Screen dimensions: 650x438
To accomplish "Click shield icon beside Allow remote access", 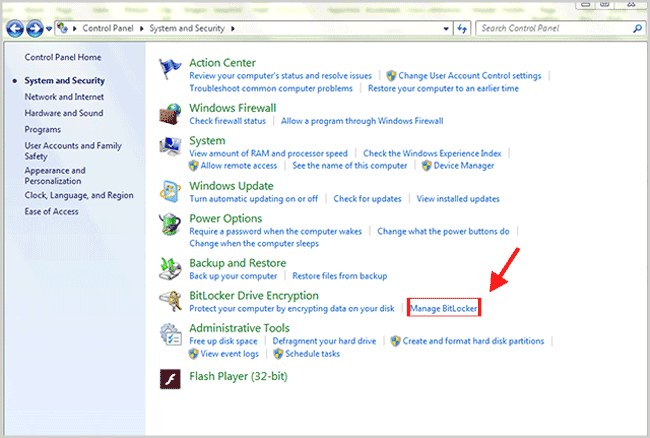I will pyautogui.click(x=194, y=166).
